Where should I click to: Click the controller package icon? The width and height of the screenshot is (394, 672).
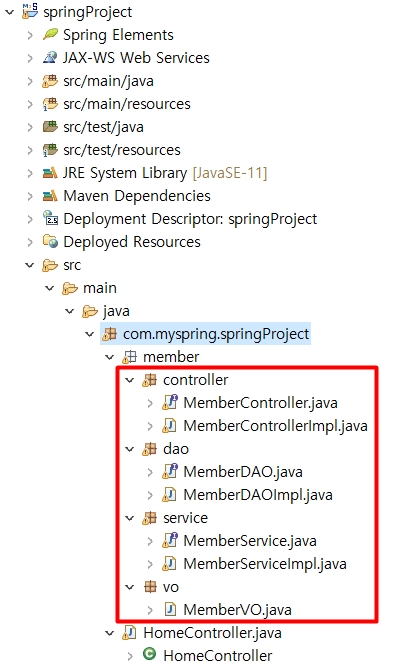click(x=149, y=380)
